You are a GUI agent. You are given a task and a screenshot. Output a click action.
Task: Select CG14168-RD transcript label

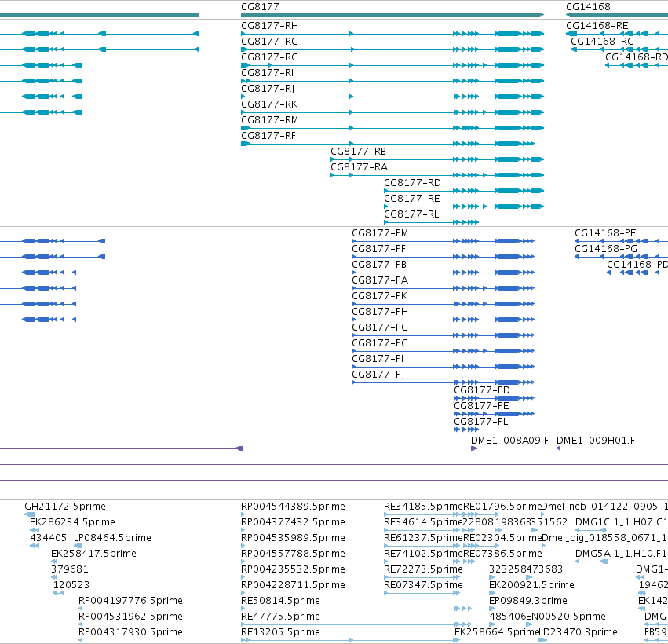637,57
